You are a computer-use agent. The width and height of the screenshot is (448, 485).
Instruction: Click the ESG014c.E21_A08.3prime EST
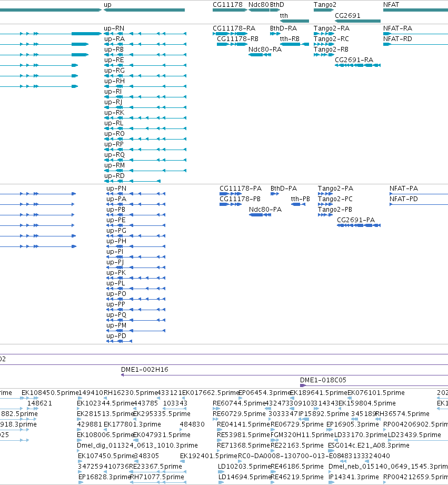click(369, 446)
